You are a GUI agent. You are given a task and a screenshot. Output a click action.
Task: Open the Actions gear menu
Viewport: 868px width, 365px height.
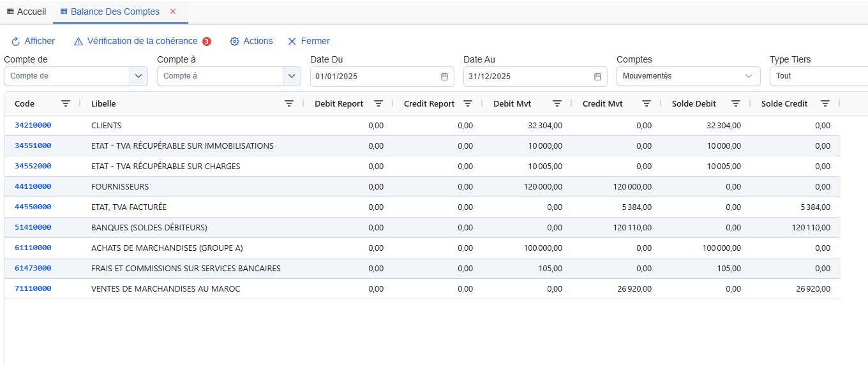[x=251, y=41]
